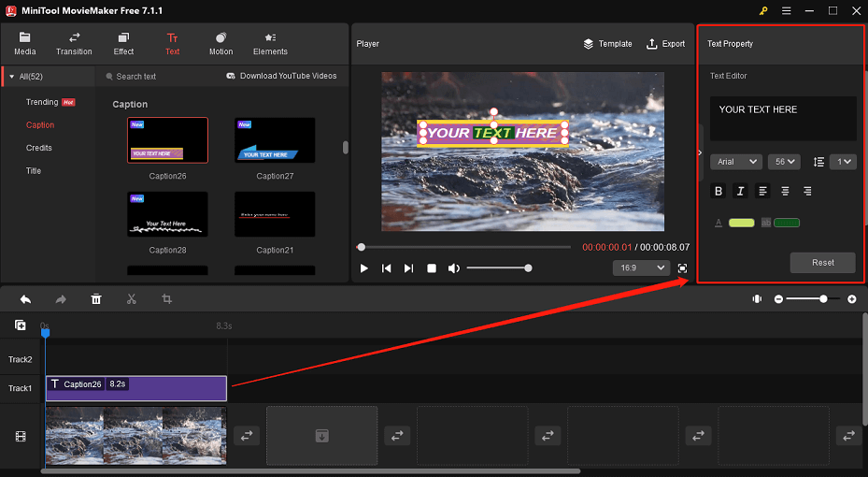Click Download YouTube Videos link

[x=281, y=76]
